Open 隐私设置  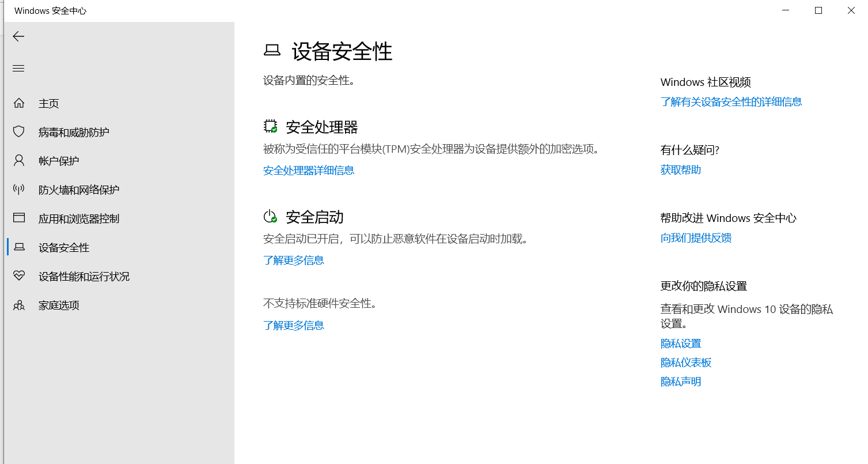[x=681, y=343]
